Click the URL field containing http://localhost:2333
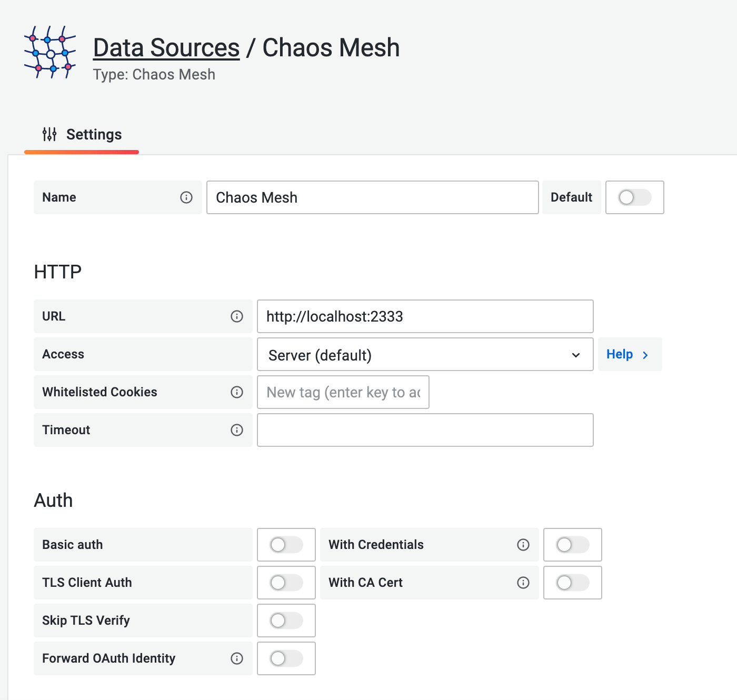The height and width of the screenshot is (700, 737). 424,316
